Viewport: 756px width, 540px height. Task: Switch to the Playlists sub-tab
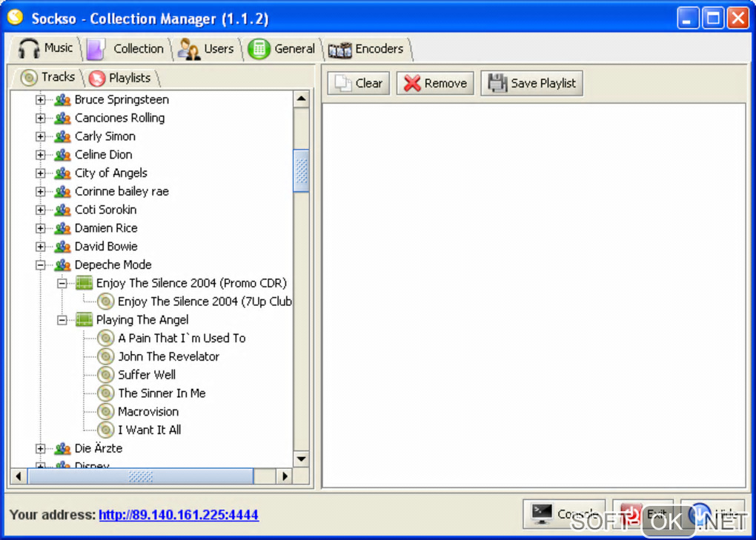121,78
